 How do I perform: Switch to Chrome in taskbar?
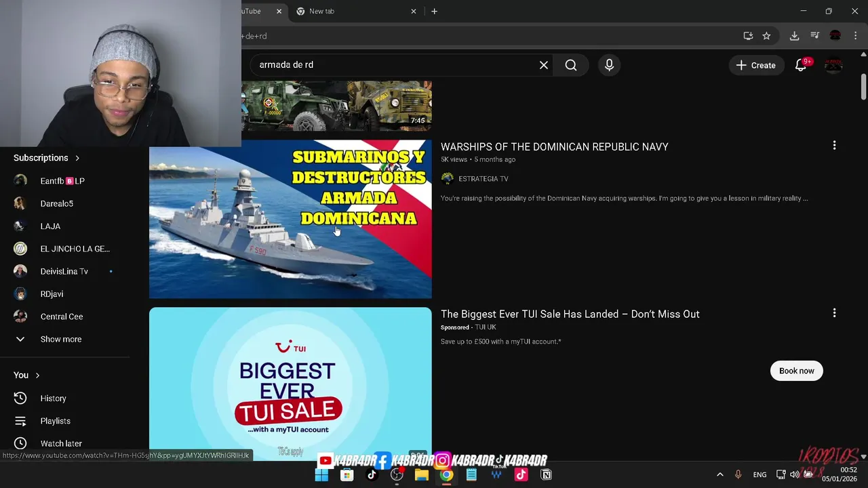click(x=446, y=475)
